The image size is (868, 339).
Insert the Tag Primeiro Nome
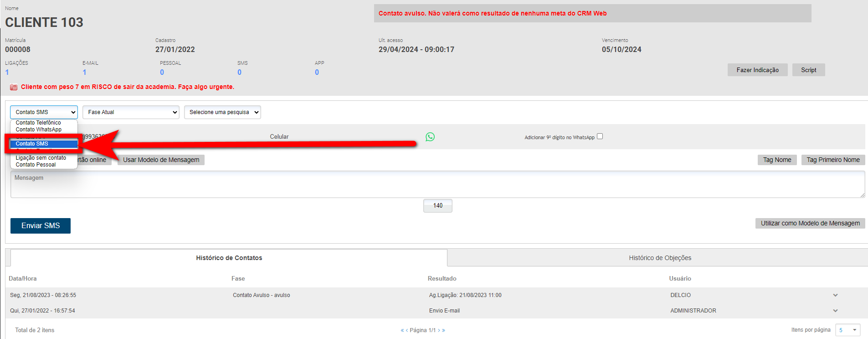point(832,160)
